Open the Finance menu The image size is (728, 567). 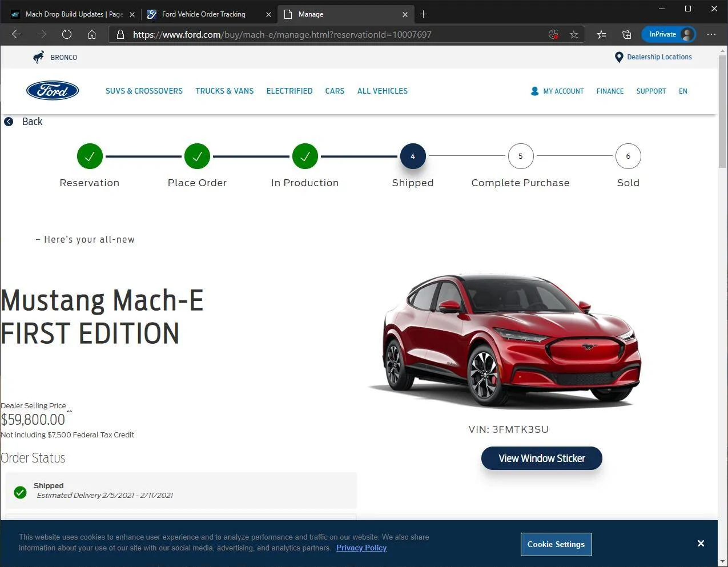(610, 91)
